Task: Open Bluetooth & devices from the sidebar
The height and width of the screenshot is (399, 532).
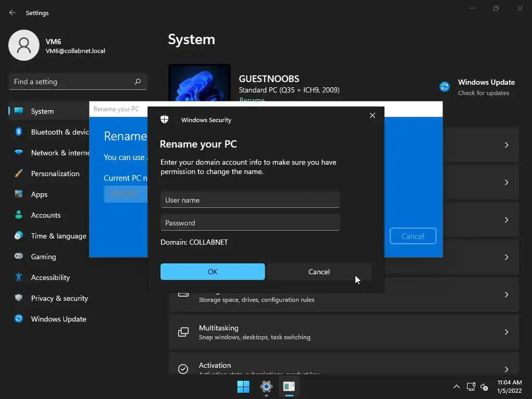Action: (x=50, y=132)
